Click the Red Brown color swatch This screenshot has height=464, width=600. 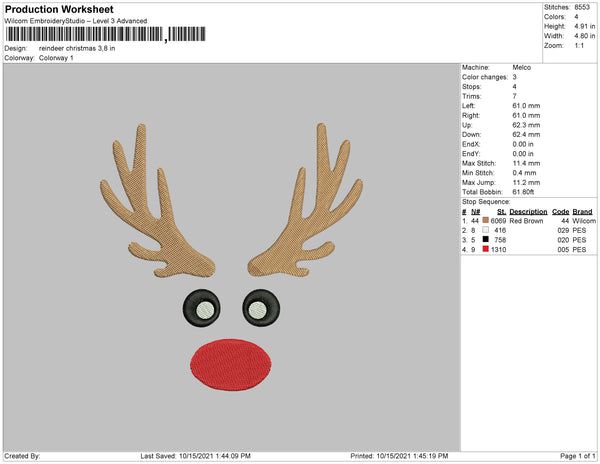tap(486, 220)
